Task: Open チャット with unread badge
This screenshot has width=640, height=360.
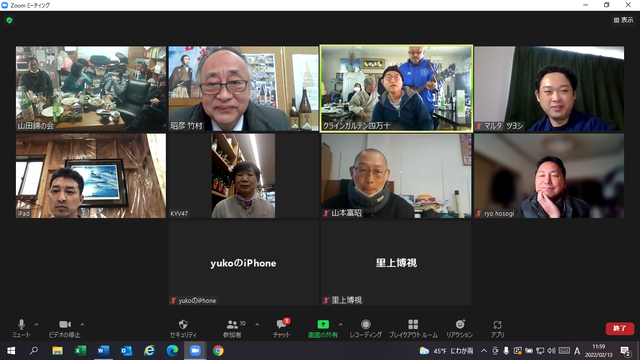Action: pos(282,328)
